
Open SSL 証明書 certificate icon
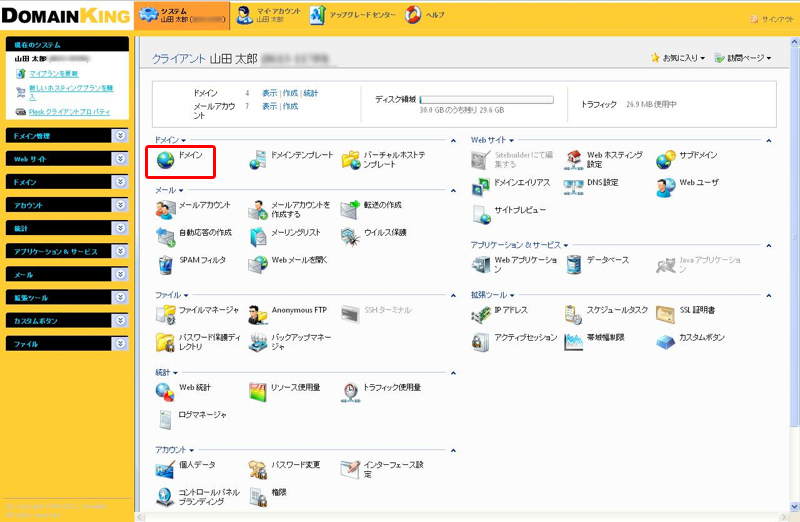(665, 315)
